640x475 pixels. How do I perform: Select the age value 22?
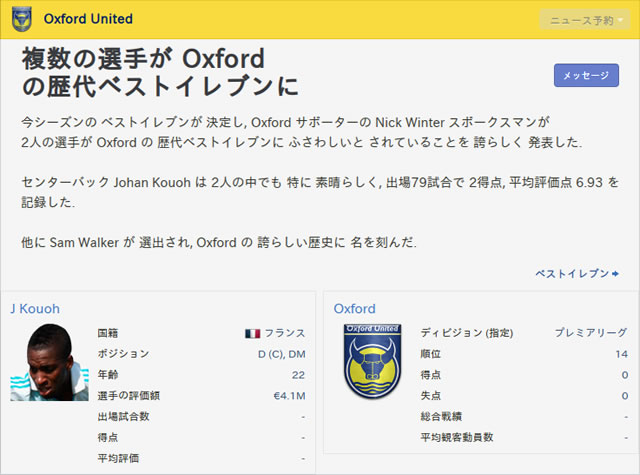(298, 375)
